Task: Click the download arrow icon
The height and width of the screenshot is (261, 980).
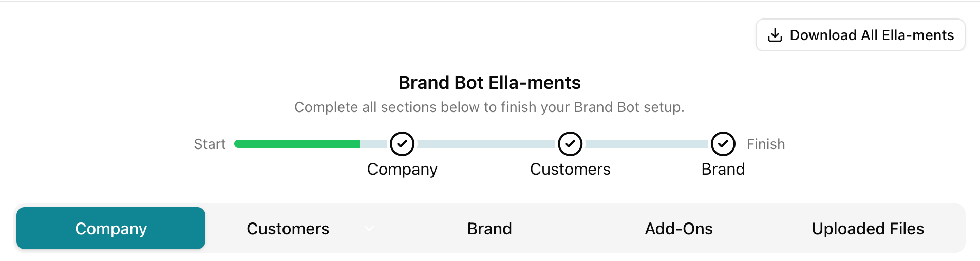Action: coord(775,35)
